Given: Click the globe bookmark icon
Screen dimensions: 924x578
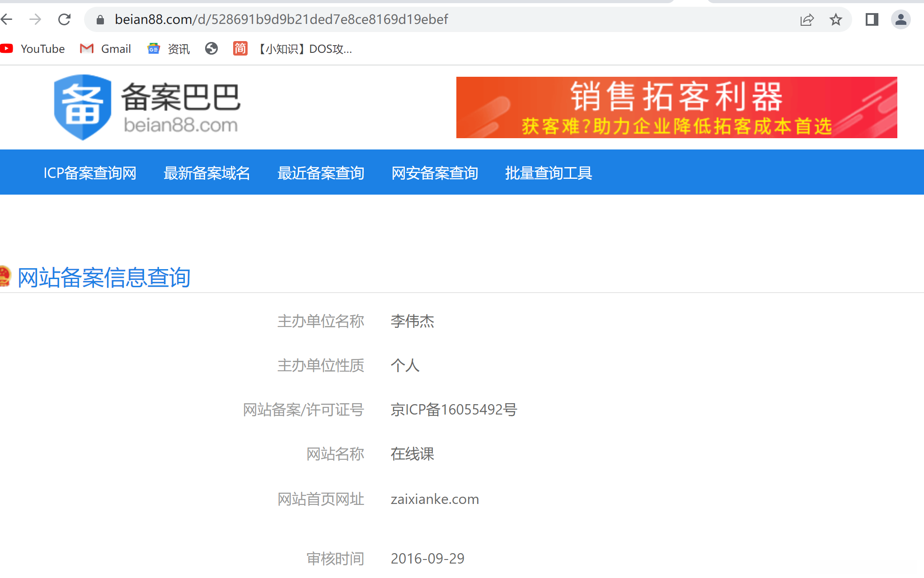Looking at the screenshot, I should pyautogui.click(x=211, y=48).
